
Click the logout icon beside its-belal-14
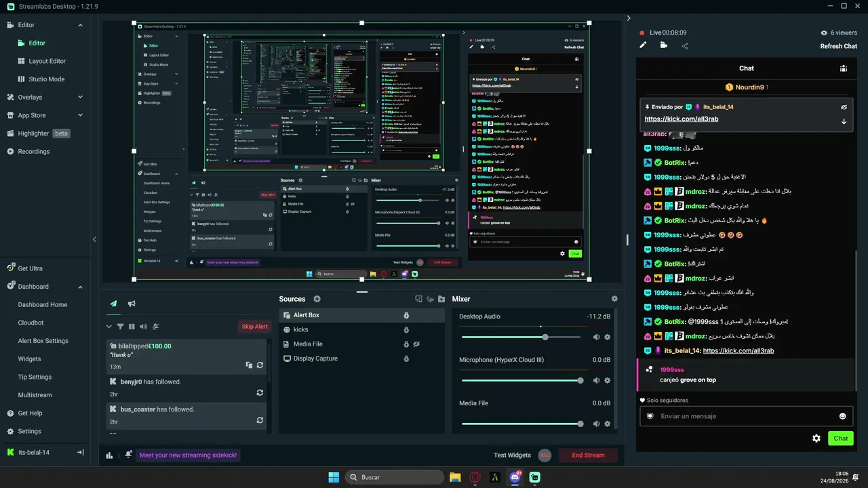point(80,452)
